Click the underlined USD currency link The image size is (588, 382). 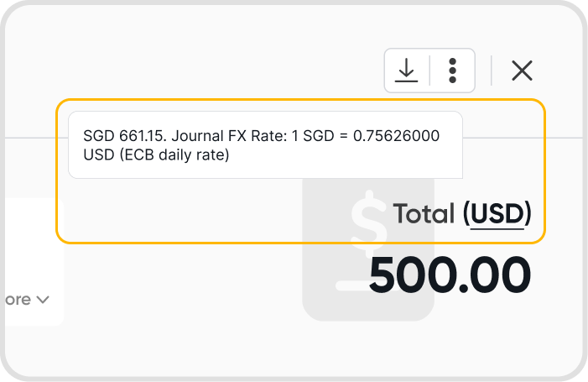point(497,213)
